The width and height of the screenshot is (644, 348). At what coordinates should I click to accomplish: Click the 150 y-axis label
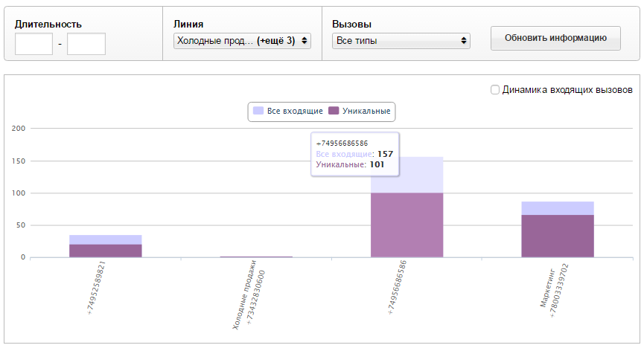[x=19, y=161]
